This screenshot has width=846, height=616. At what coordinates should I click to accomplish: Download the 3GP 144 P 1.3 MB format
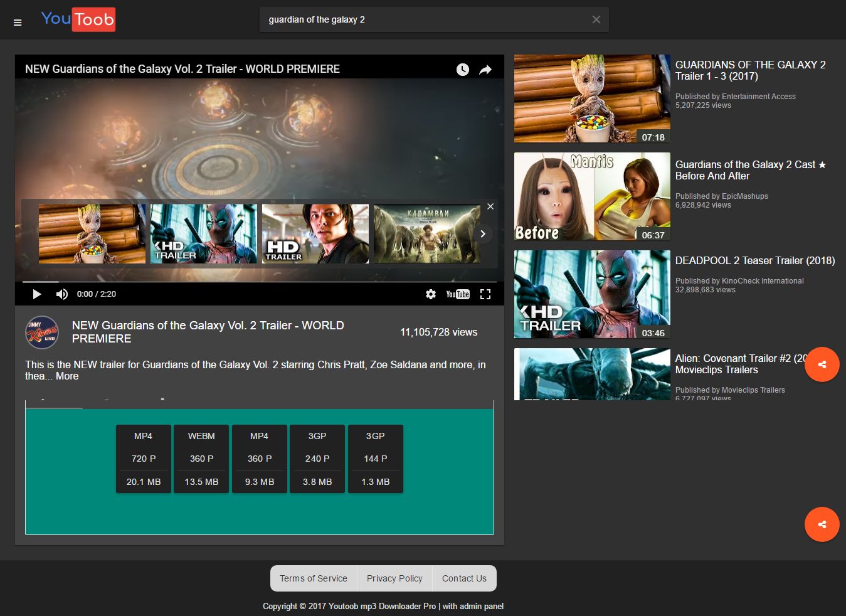pos(376,459)
